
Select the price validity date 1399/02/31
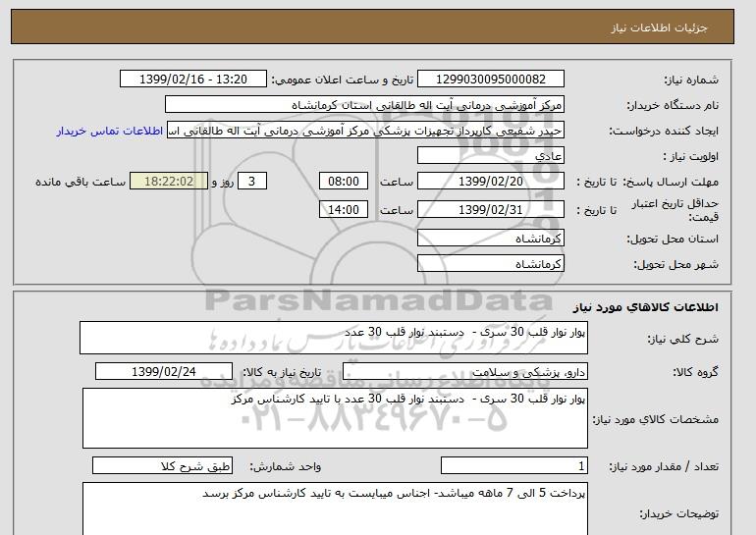tap(490, 210)
